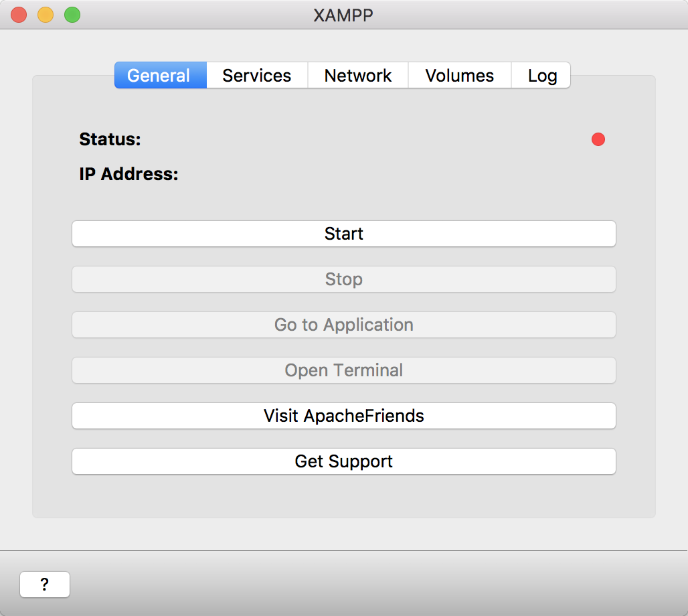Click the Go to Application button
This screenshot has height=616, width=688.
tap(344, 325)
